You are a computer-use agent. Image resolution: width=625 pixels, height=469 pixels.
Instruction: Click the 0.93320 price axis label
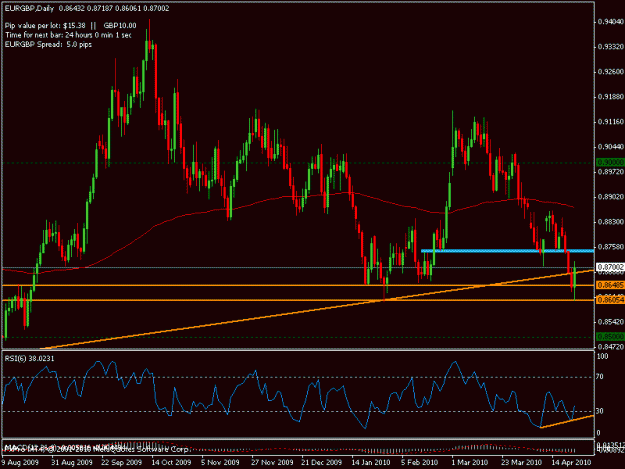(610, 47)
